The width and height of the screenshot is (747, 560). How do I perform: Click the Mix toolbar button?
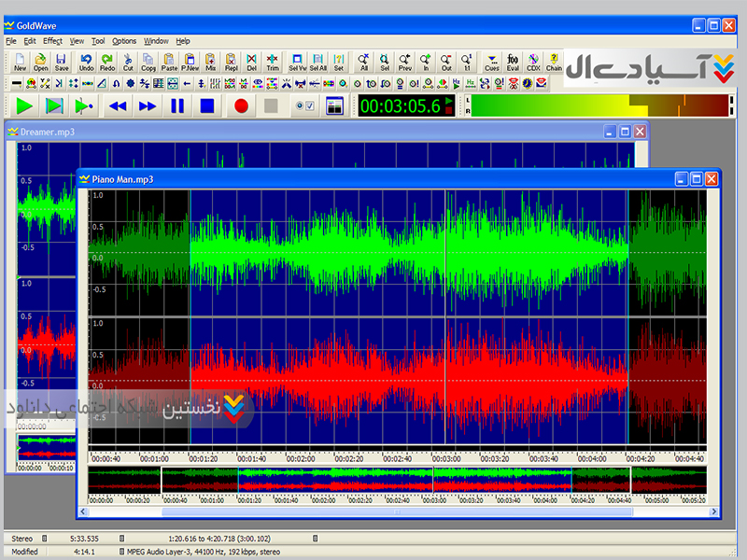click(211, 62)
